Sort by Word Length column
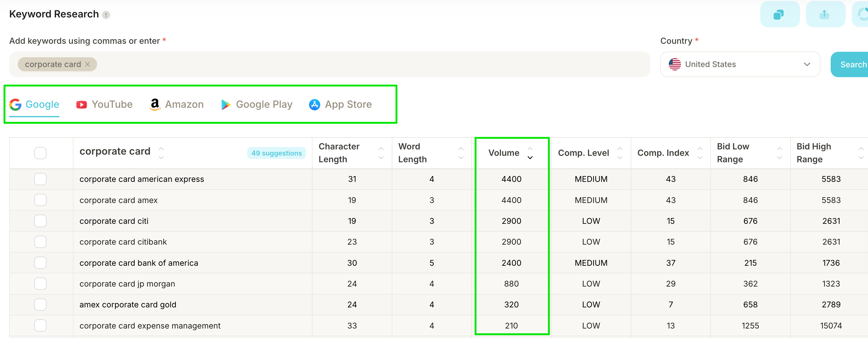The image size is (868, 338). point(461,153)
